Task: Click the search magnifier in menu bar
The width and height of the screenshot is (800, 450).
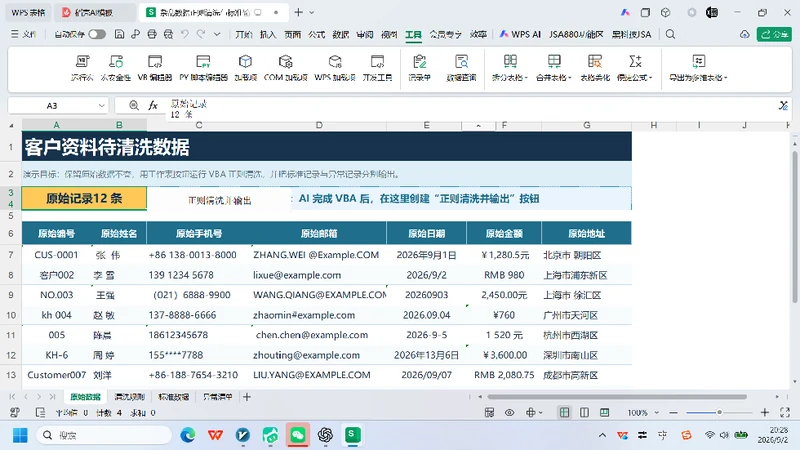Action: tap(670, 34)
